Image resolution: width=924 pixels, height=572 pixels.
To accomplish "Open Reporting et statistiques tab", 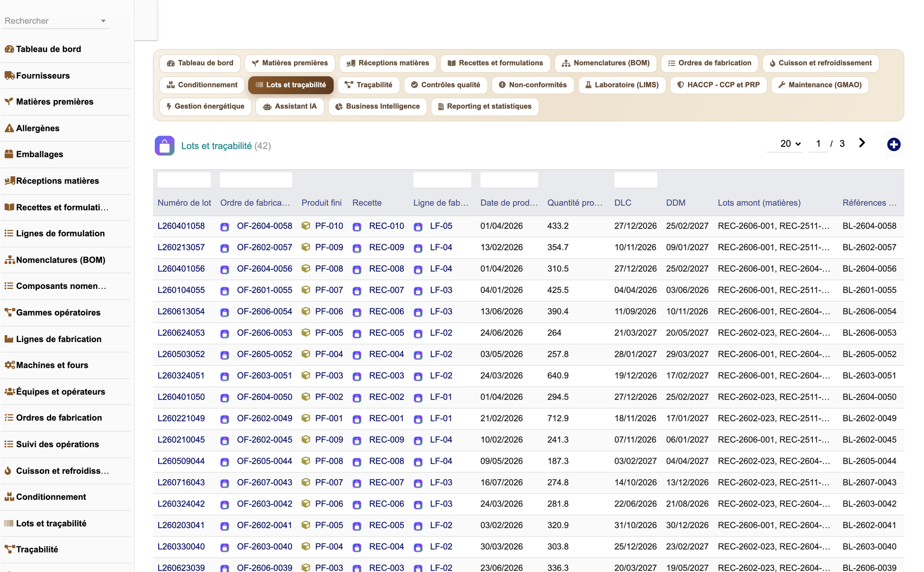I will (485, 106).
